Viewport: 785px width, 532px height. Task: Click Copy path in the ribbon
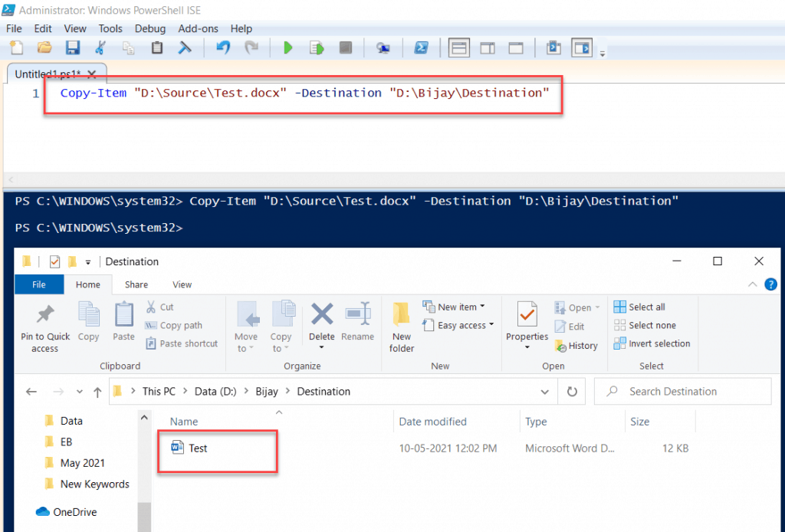coord(174,325)
